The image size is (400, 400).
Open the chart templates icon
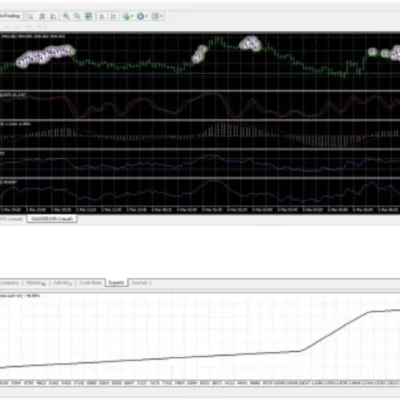click(155, 16)
